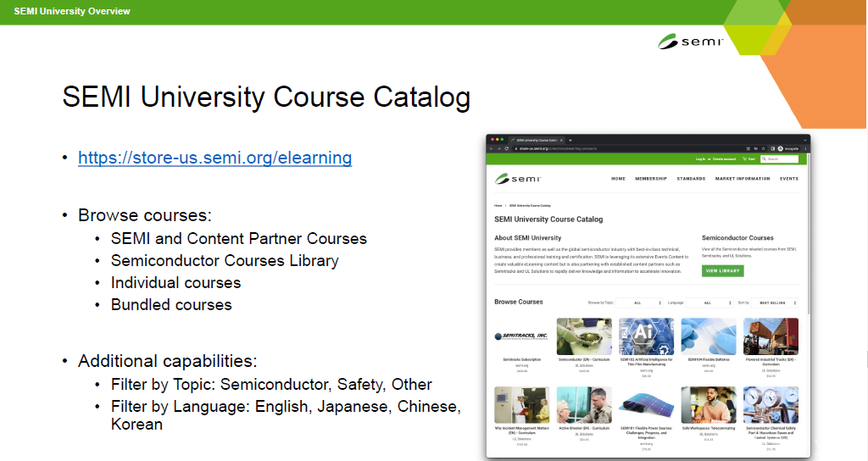Open the Language filter dropdown
The image size is (868, 461).
[709, 303]
